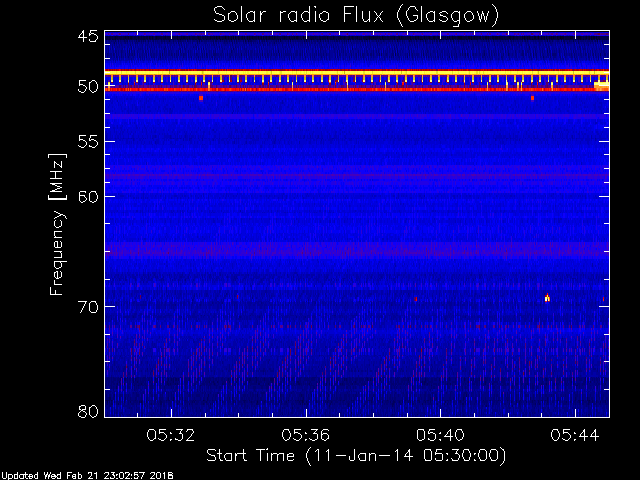Click the red spot below 50 MHz near 05:43

coord(532,98)
